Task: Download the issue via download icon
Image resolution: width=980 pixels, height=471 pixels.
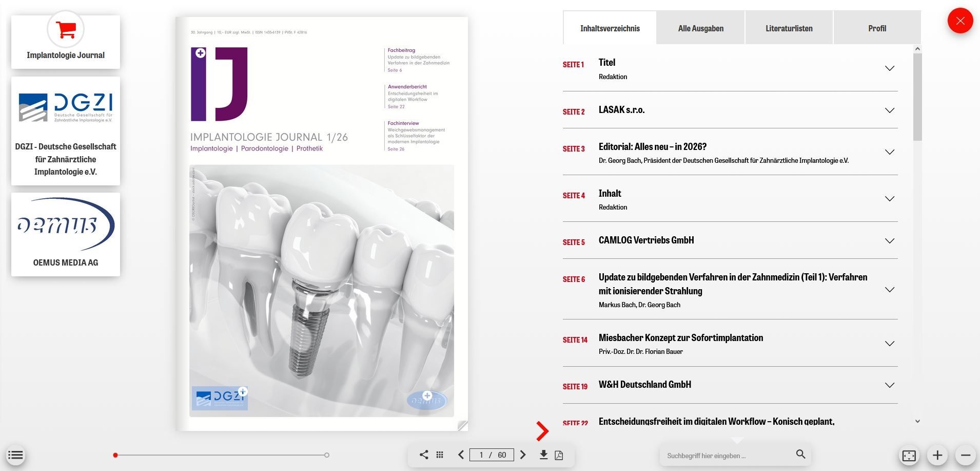Action: (543, 455)
